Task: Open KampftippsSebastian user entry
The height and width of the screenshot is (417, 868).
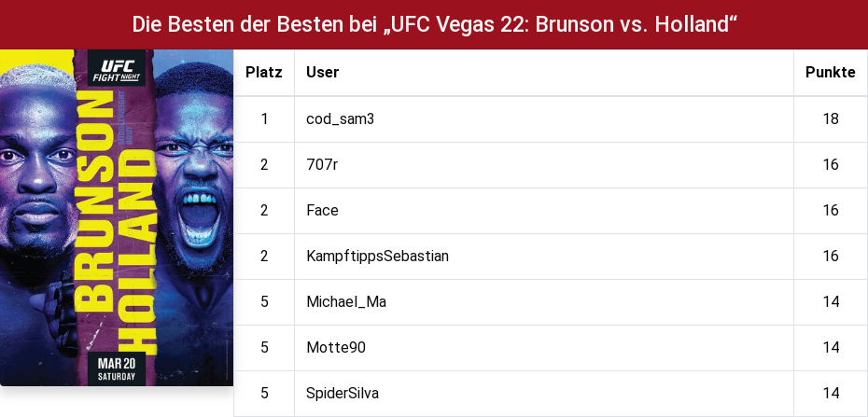Action: coord(377,256)
